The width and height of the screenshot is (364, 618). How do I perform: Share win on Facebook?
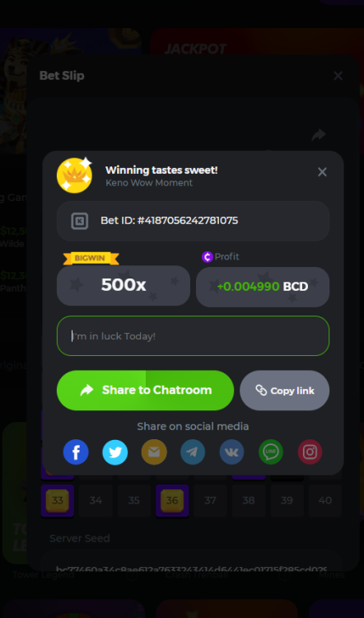click(x=76, y=452)
